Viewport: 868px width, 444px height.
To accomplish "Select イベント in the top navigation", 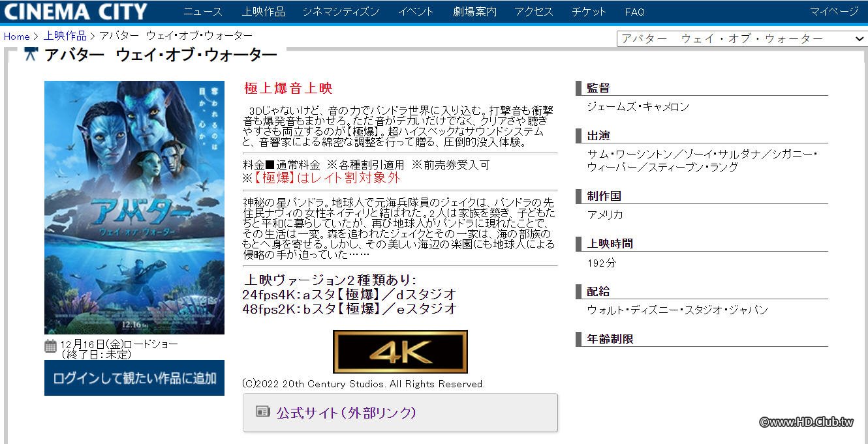I will click(416, 12).
